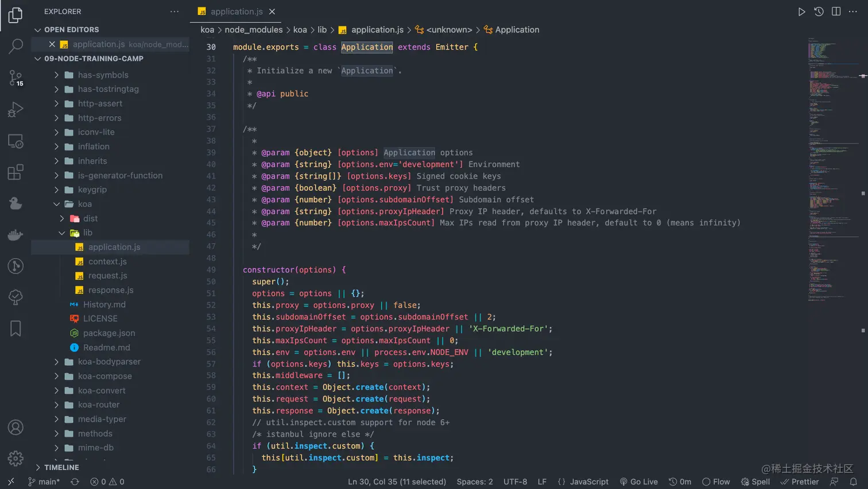
Task: Click node_modules in the breadcrumb path
Action: 254,30
